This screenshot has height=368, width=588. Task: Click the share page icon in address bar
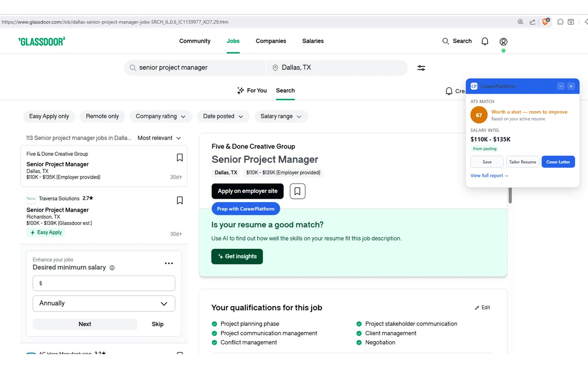pyautogui.click(x=532, y=22)
